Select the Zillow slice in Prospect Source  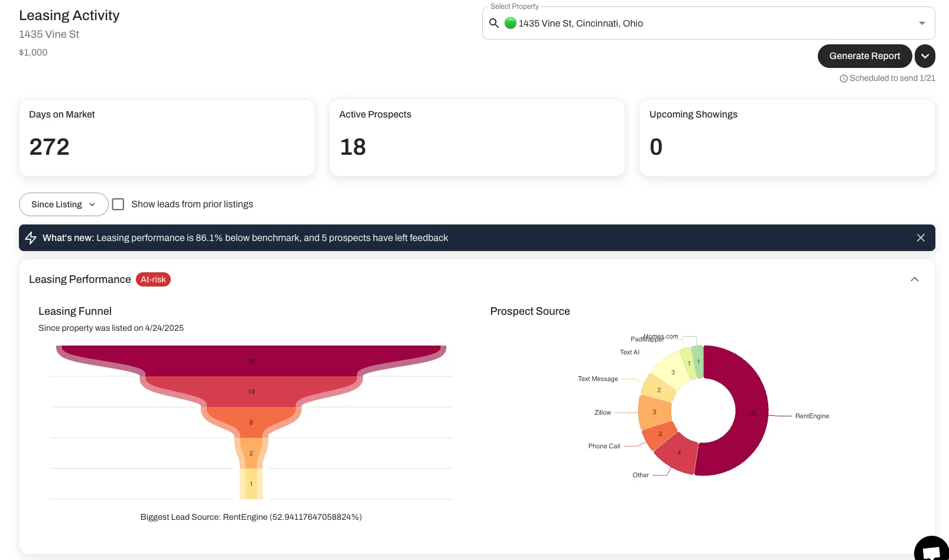654,411
